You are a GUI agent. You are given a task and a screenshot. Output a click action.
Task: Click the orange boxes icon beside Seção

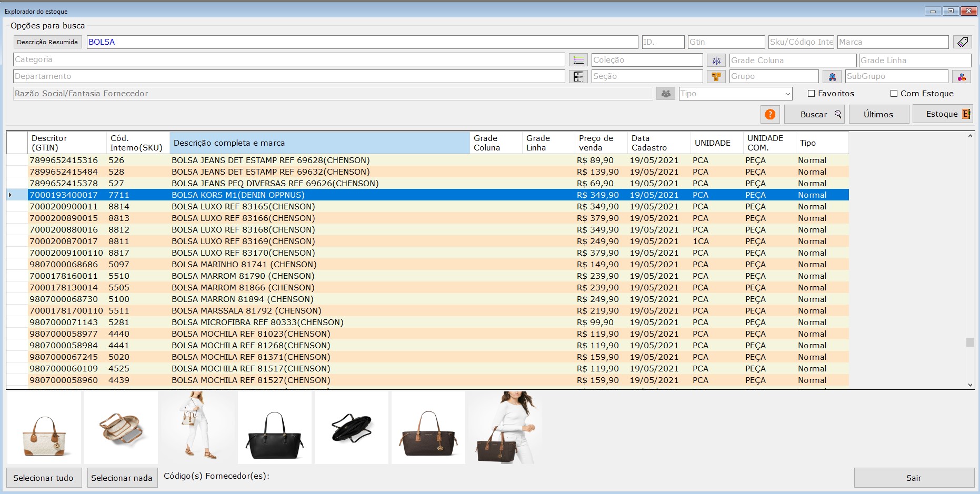(x=716, y=77)
